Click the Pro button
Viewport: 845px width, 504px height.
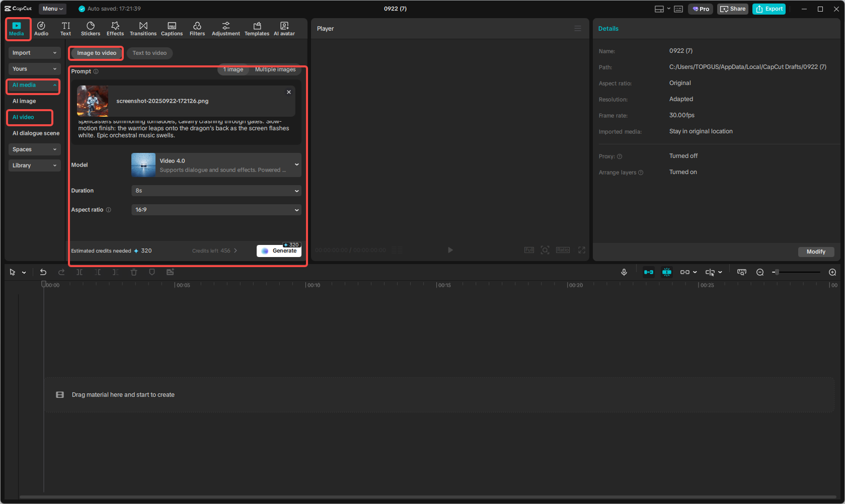701,9
